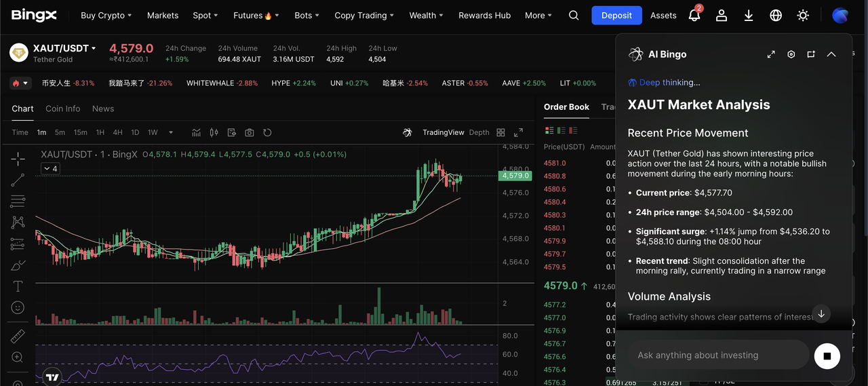Image resolution: width=868 pixels, height=386 pixels.
Task: Click the Deposit button
Action: pos(616,15)
